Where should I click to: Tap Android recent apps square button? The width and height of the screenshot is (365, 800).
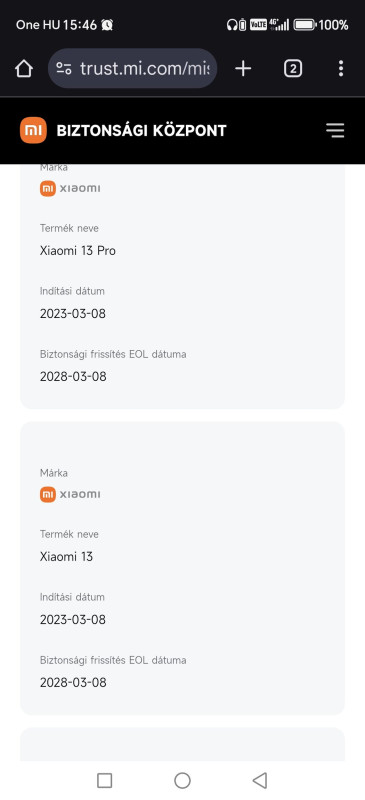(x=104, y=780)
